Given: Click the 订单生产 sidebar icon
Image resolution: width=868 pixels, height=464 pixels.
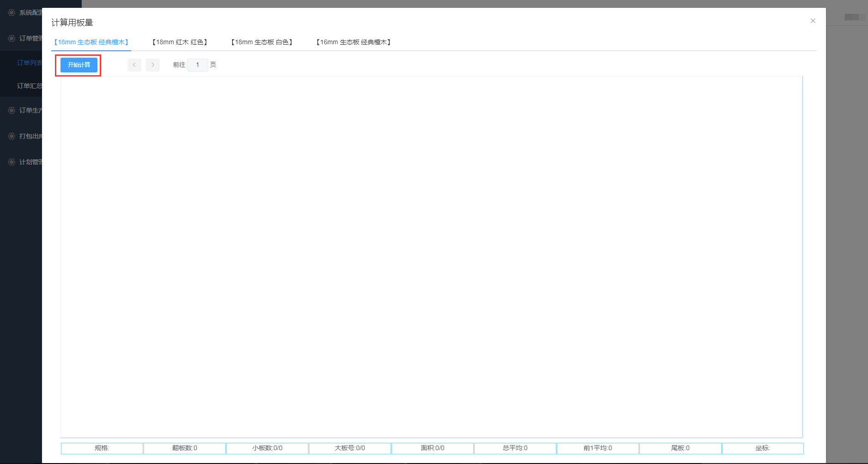Looking at the screenshot, I should (x=12, y=110).
